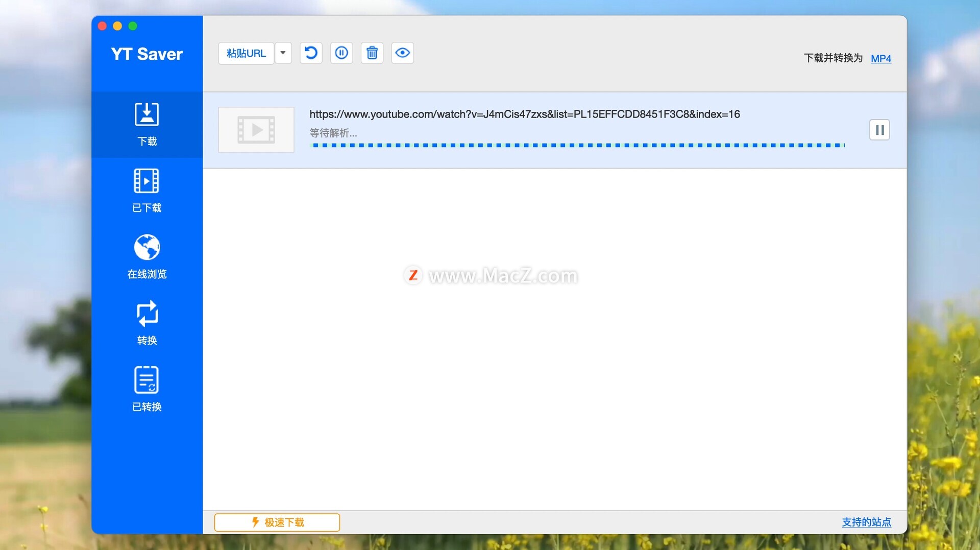
Task: Open the Converted (已转换) sidebar tab
Action: 147,390
